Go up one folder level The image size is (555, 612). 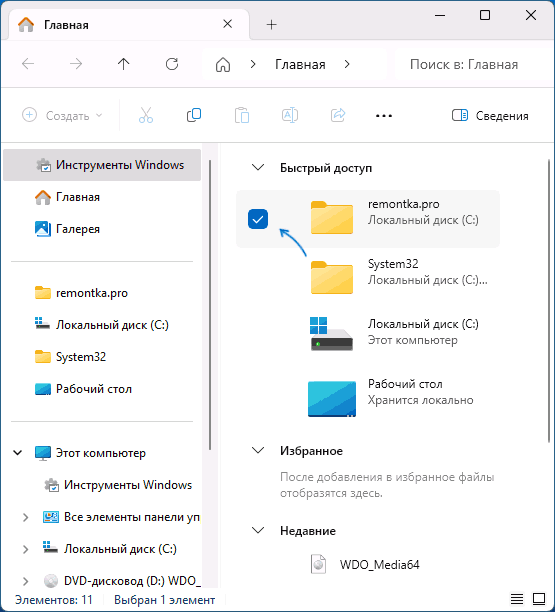coord(124,64)
